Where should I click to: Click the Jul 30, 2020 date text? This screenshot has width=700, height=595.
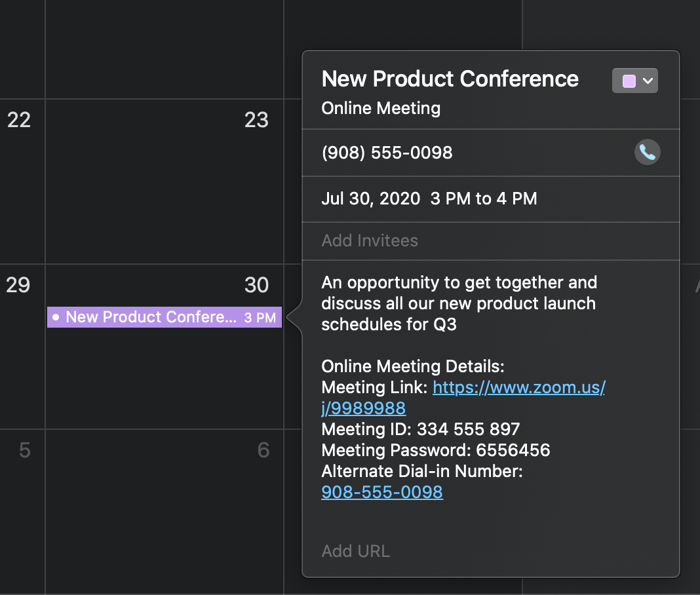(370, 199)
